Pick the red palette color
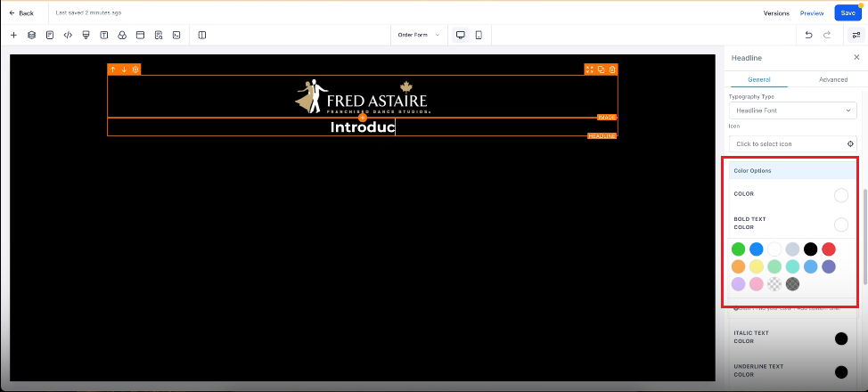Screen dimensions: 868x392 click(829, 249)
